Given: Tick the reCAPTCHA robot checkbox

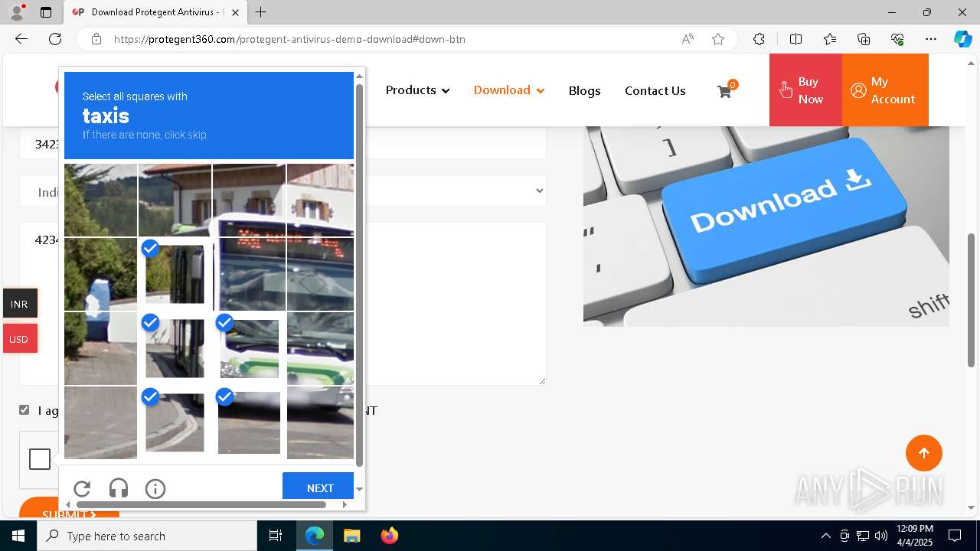Looking at the screenshot, I should [40, 459].
